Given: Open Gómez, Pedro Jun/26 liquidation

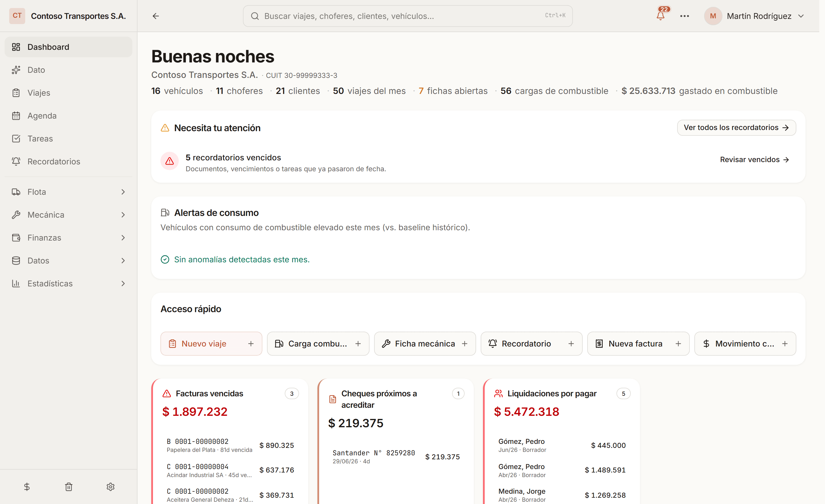Looking at the screenshot, I should [x=562, y=445].
